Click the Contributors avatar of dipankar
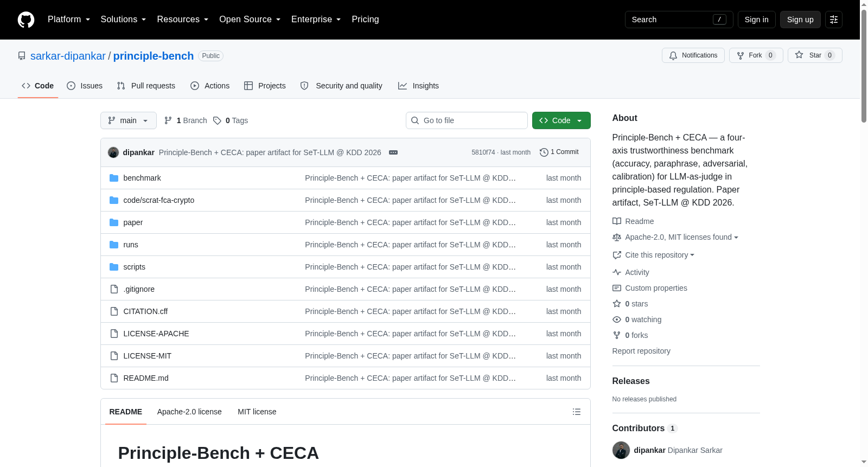The height and width of the screenshot is (467, 868). [621, 450]
